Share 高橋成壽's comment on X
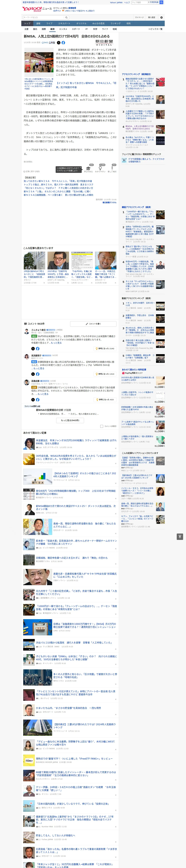The image size is (186, 868). click(33, 400)
